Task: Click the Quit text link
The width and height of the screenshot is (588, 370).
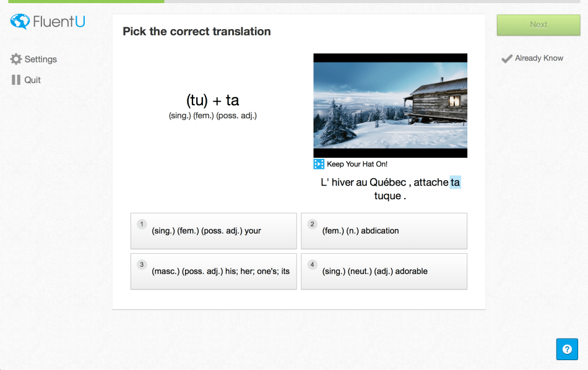Action: coord(33,80)
